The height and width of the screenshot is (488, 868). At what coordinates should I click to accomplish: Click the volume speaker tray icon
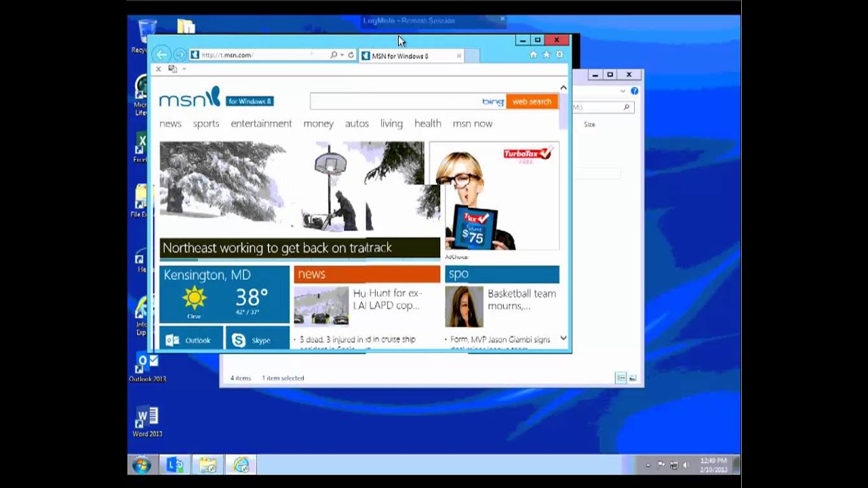686,465
